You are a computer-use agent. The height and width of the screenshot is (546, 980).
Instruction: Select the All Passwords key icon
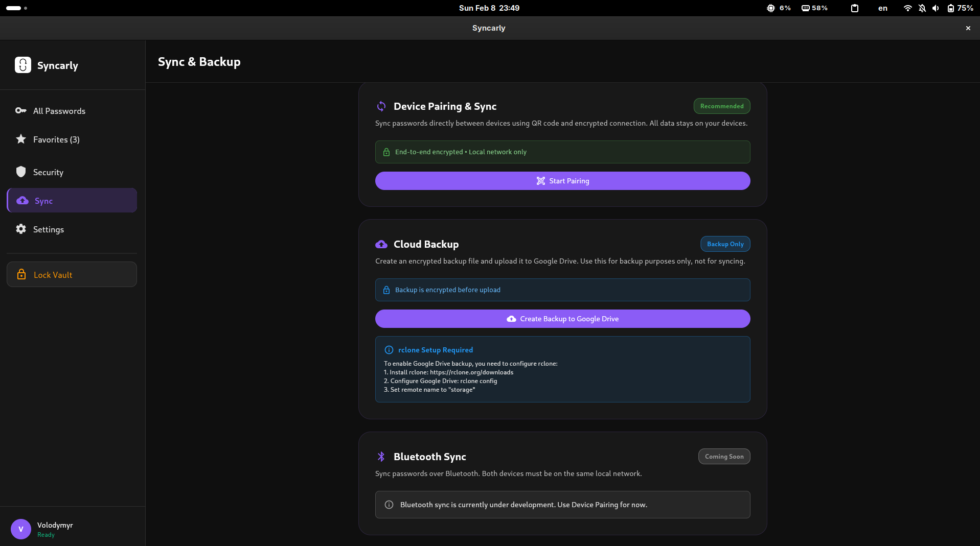point(20,111)
